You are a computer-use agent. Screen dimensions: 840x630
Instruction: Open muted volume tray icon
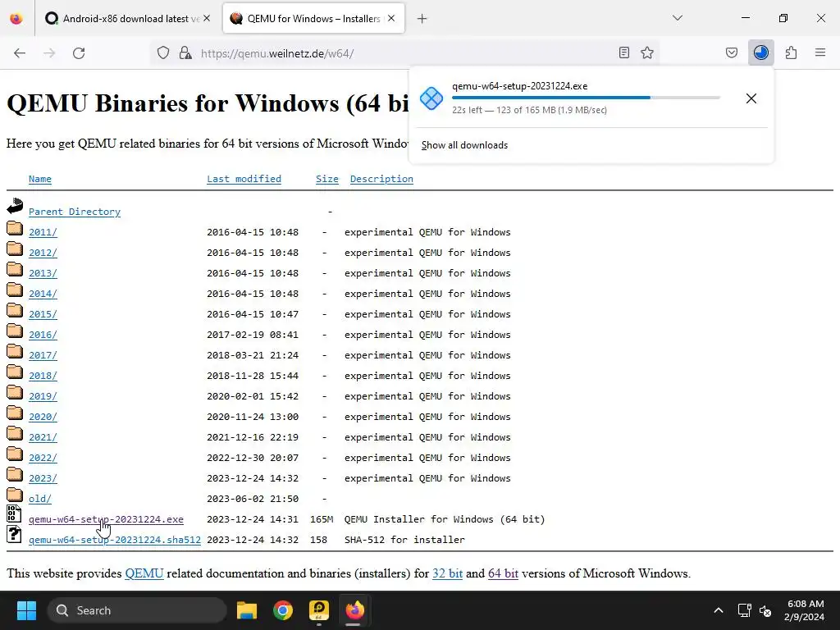(765, 610)
